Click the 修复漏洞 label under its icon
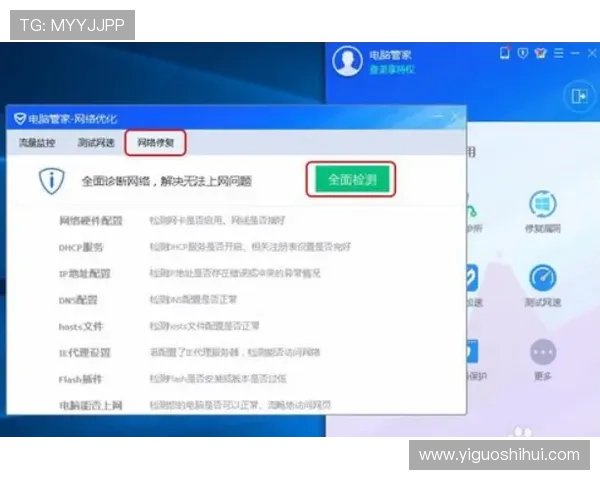The height and width of the screenshot is (480, 600). 543,229
